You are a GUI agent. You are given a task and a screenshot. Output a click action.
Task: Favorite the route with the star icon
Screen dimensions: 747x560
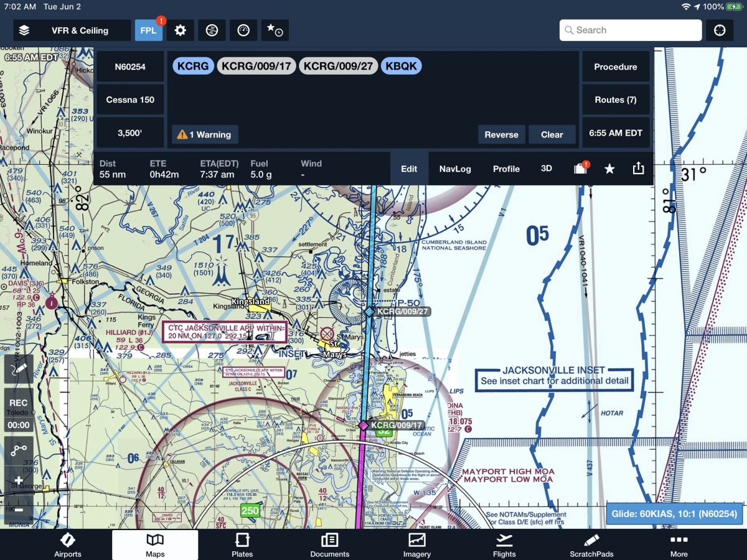(x=609, y=169)
